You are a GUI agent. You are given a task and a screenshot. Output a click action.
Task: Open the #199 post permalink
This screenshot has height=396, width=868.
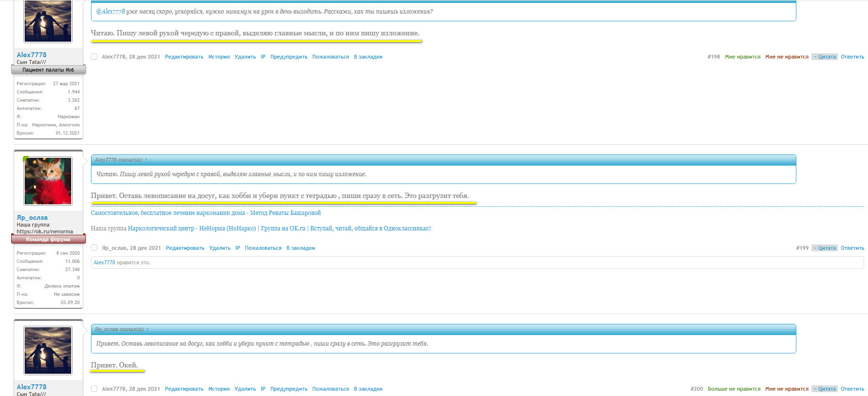(x=802, y=248)
